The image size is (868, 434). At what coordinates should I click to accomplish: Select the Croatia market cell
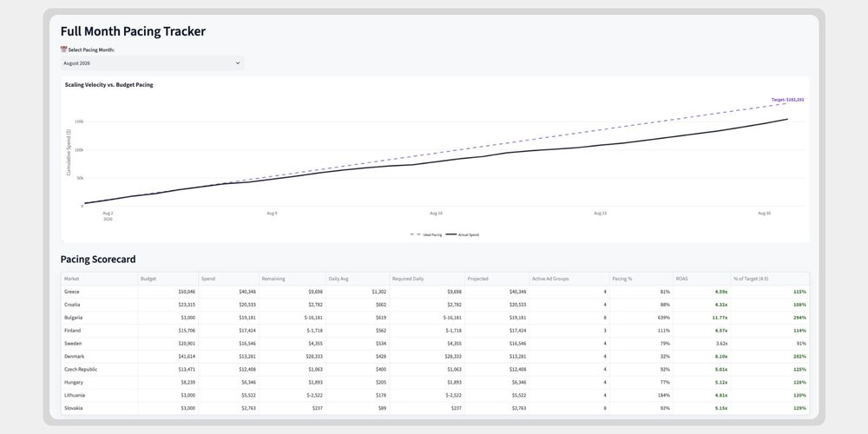click(99, 305)
